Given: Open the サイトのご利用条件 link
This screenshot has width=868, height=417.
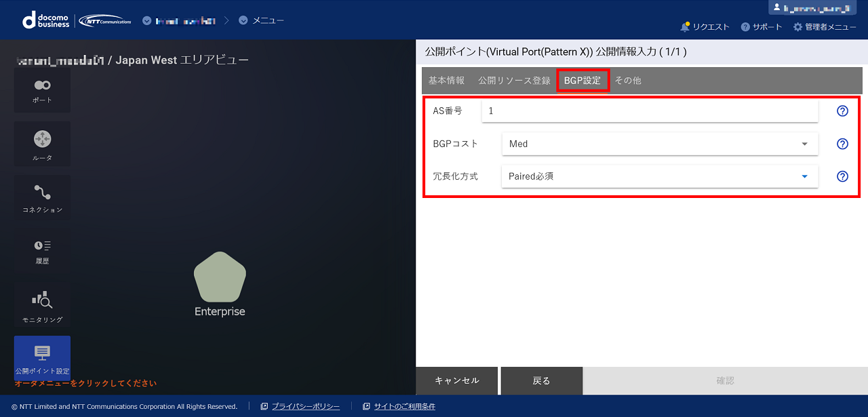Looking at the screenshot, I should [405, 407].
